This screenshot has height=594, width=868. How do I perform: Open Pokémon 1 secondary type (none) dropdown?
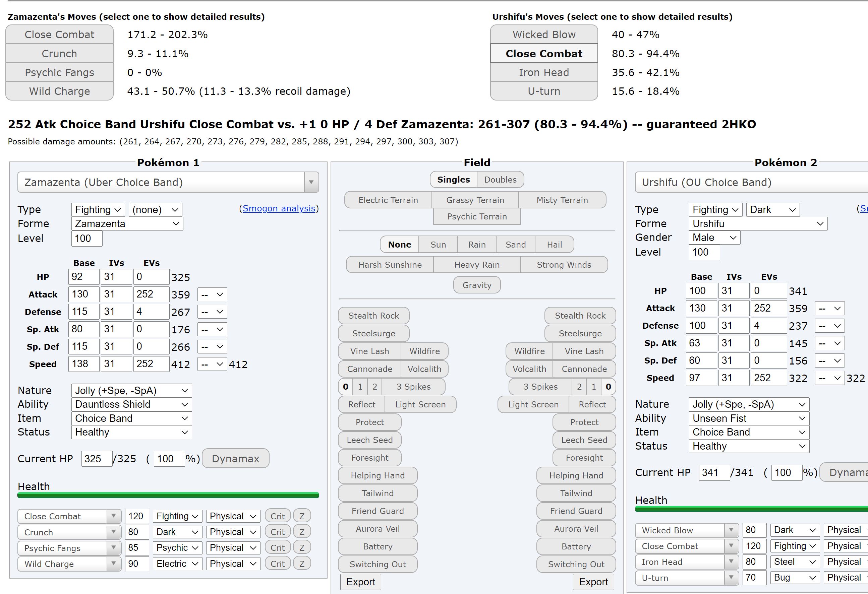pos(155,210)
